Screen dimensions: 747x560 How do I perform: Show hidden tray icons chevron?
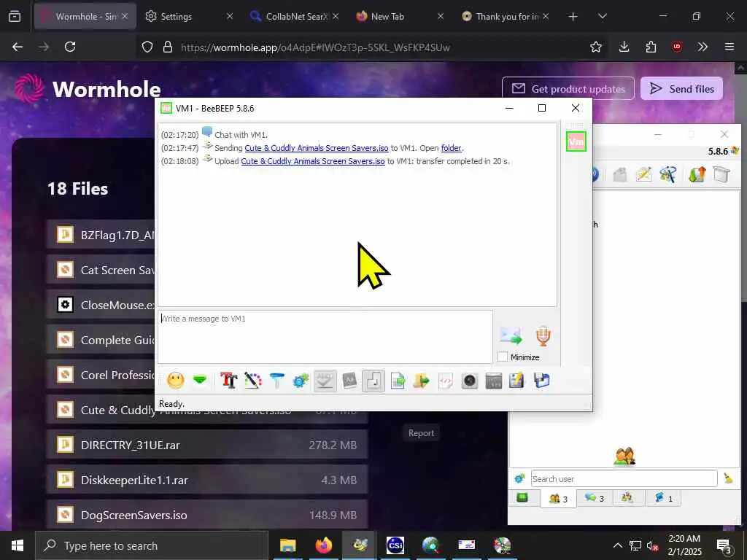pos(617,545)
